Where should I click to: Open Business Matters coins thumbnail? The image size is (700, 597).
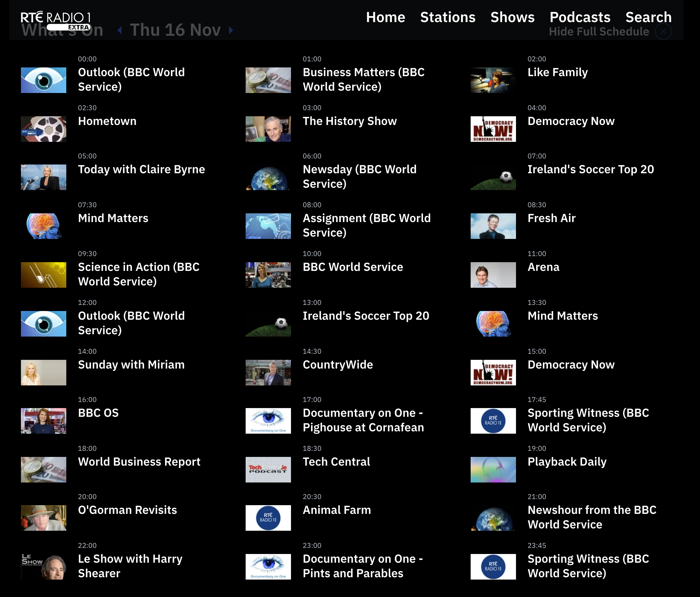coord(268,80)
